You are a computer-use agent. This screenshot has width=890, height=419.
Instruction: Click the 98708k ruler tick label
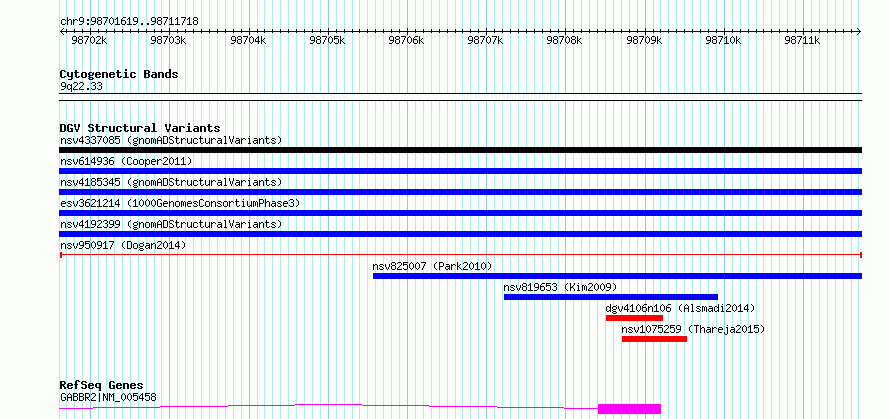(565, 41)
